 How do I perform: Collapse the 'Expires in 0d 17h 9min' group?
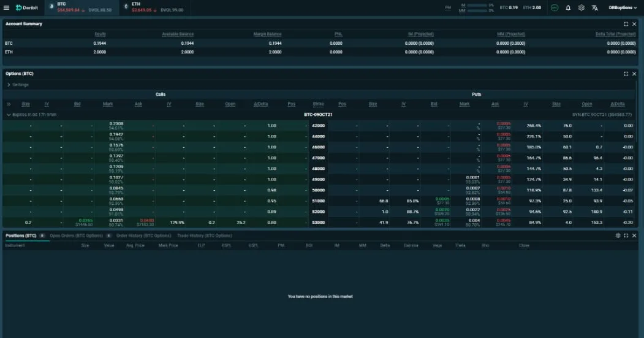pyautogui.click(x=31, y=115)
